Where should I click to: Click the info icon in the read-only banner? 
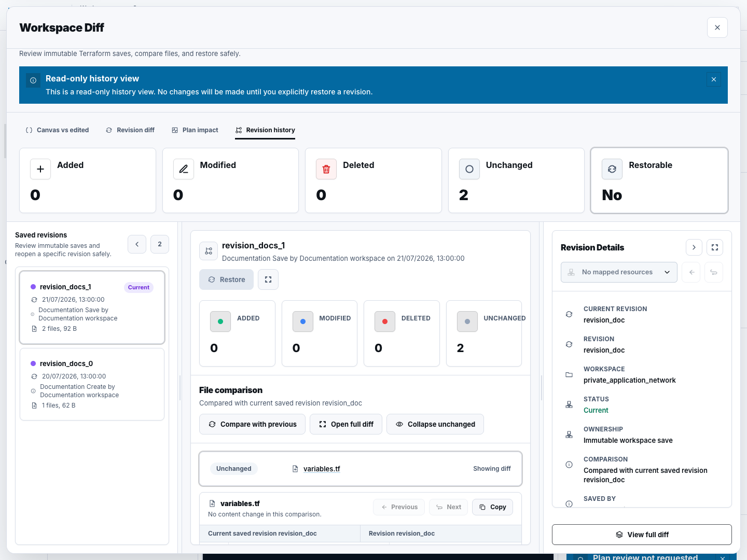click(33, 80)
